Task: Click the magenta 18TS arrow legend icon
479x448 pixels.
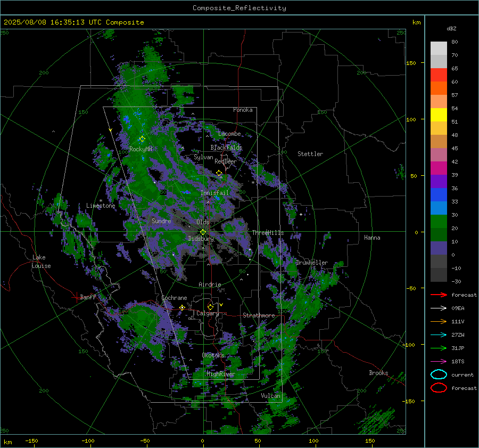Action: pos(439,362)
